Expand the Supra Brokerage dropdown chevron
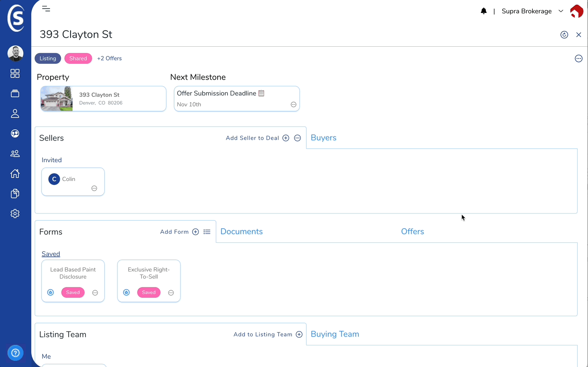588x367 pixels. (561, 11)
